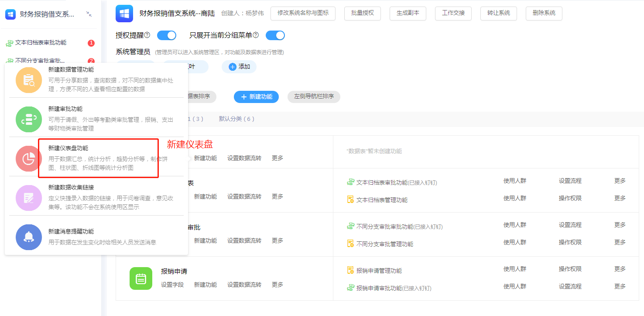Click 修改系统名称与图标 button
Image resolution: width=644 pixels, height=316 pixels.
coord(303,13)
